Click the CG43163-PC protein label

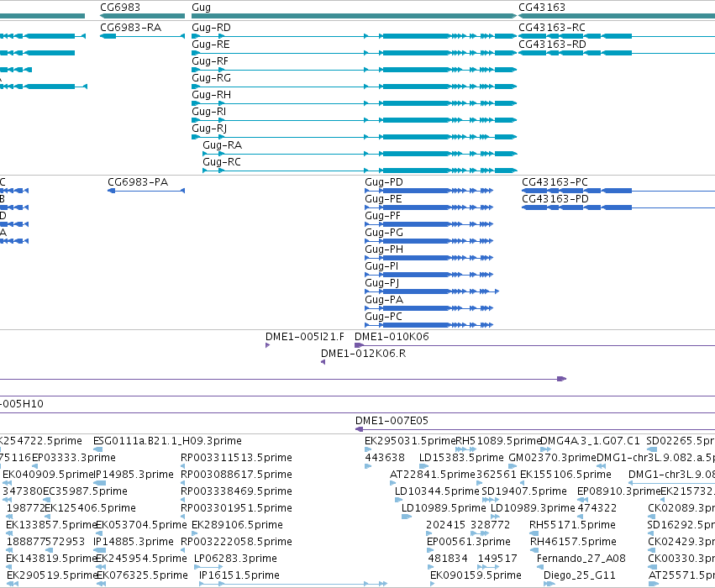[x=555, y=182]
